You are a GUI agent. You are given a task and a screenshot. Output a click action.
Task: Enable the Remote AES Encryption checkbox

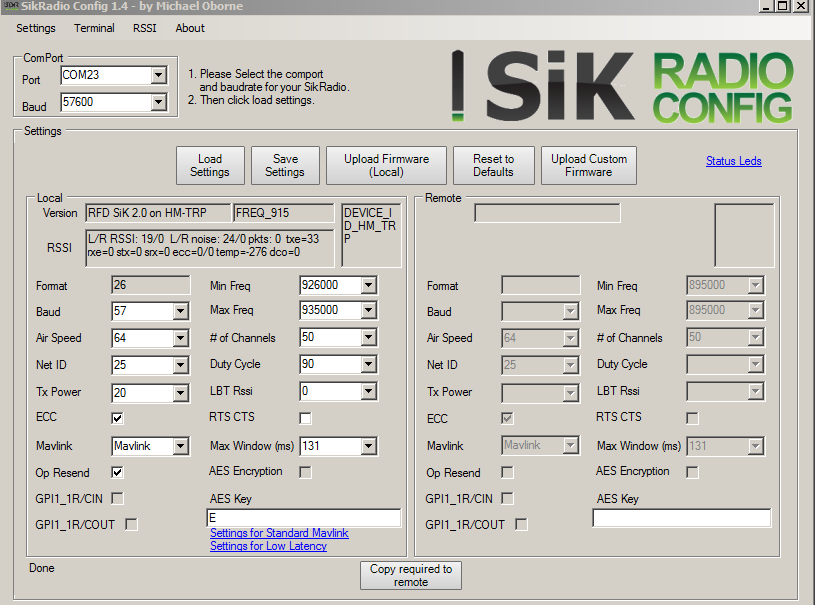click(692, 472)
